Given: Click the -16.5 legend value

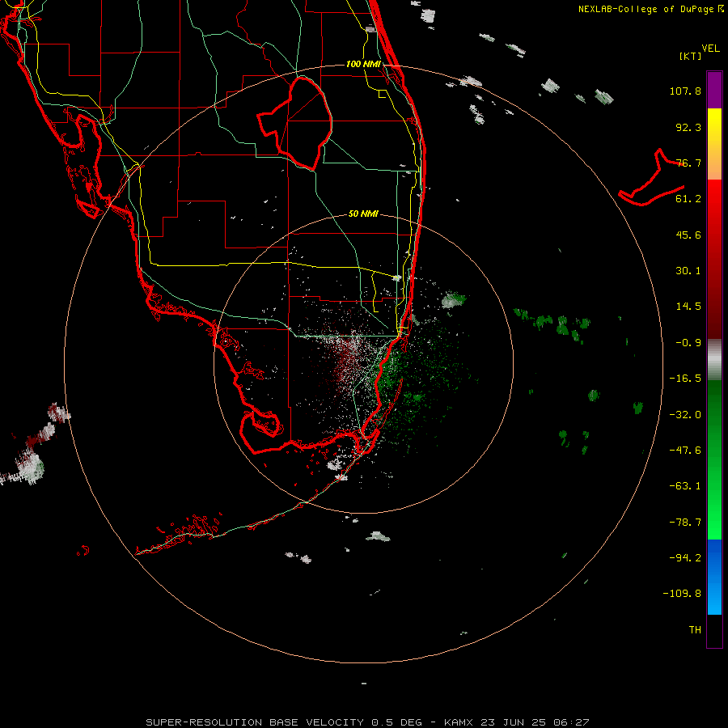Looking at the screenshot, I should click(x=685, y=379).
